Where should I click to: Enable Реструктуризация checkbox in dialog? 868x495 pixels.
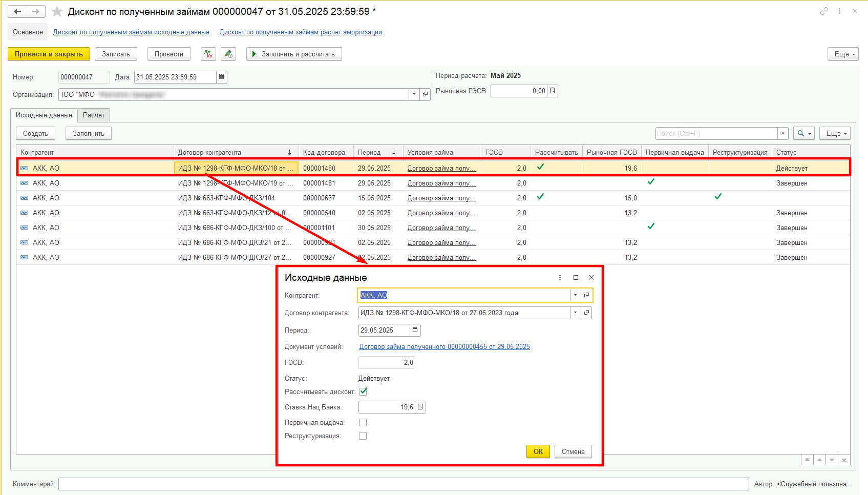pyautogui.click(x=363, y=436)
